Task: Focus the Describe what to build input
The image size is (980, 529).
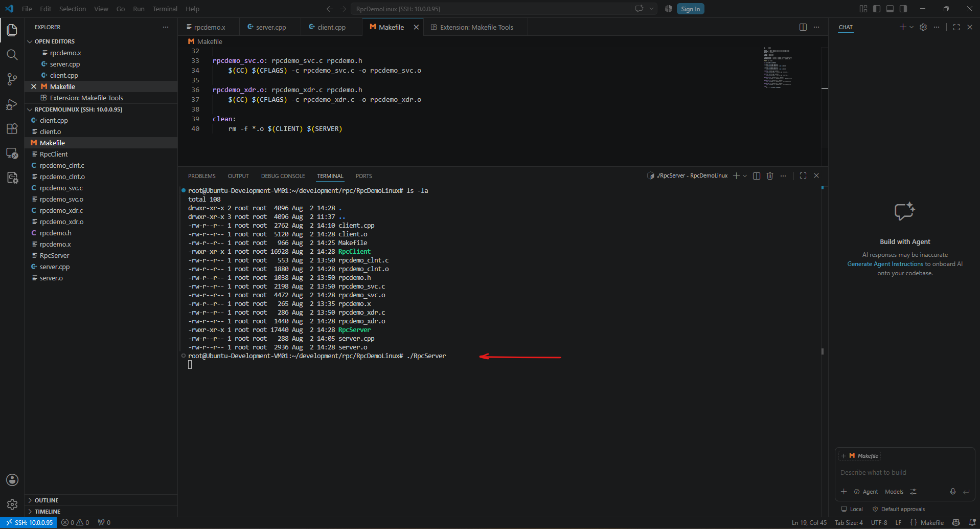Action: coord(904,472)
